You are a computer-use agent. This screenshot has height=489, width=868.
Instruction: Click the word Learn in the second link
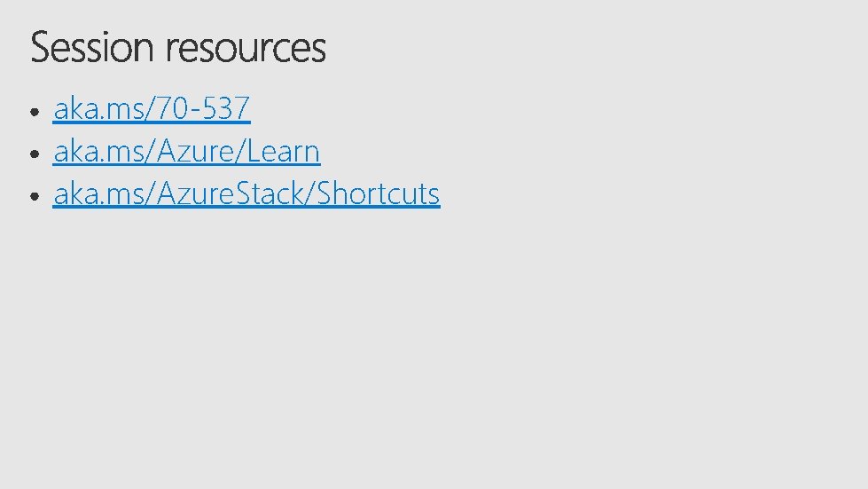click(x=283, y=151)
